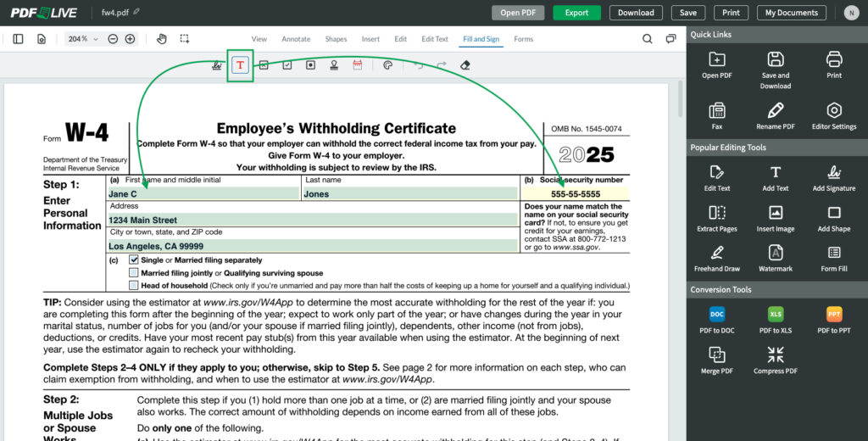Open the Fax quick link
Screen dimensions: 868x441
click(717, 116)
